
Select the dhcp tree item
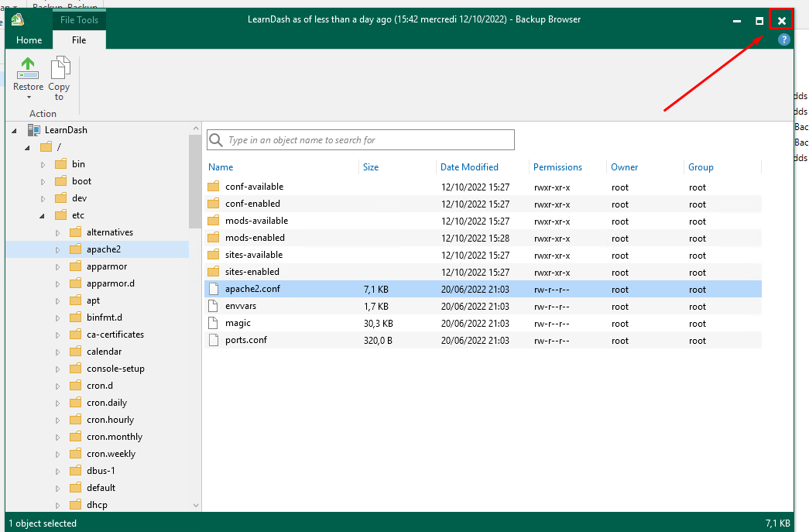coord(97,505)
